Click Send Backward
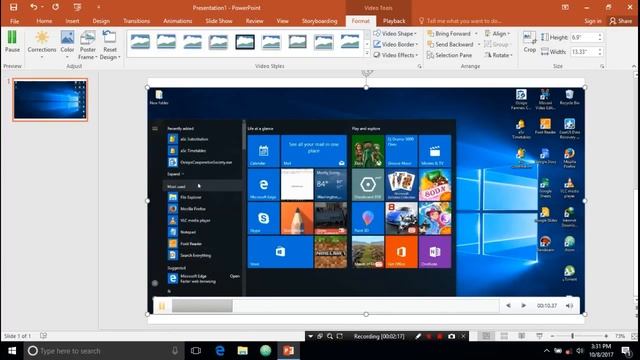 (x=450, y=44)
